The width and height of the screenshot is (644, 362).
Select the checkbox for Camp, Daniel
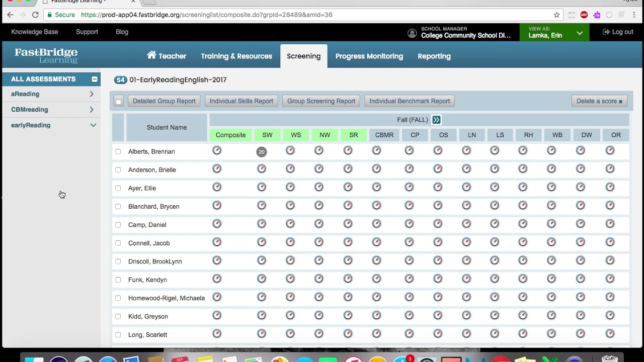(x=118, y=225)
